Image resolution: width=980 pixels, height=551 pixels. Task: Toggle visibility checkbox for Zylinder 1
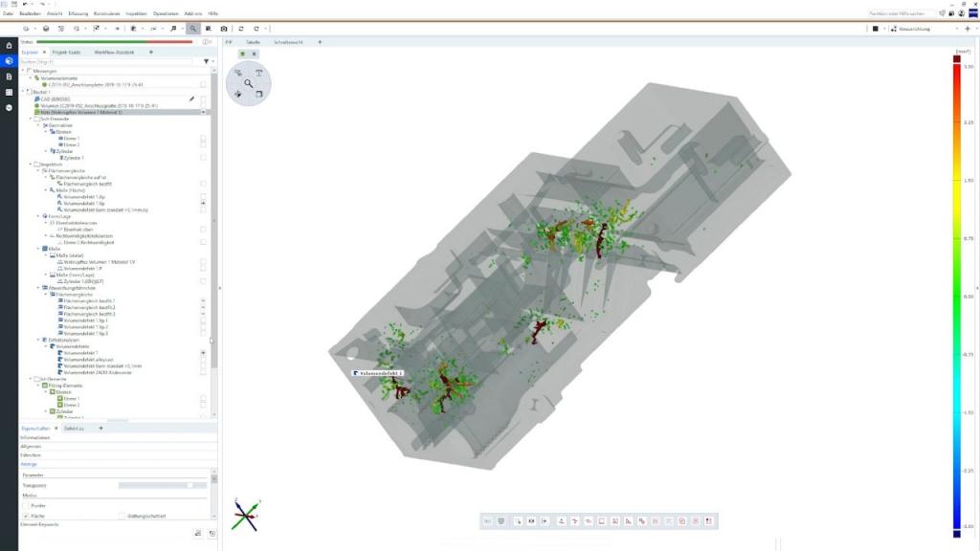pyautogui.click(x=202, y=155)
